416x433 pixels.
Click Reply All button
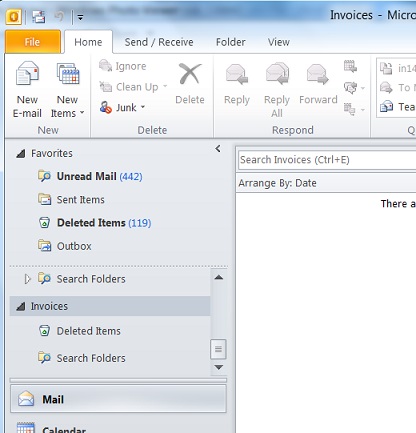277,90
